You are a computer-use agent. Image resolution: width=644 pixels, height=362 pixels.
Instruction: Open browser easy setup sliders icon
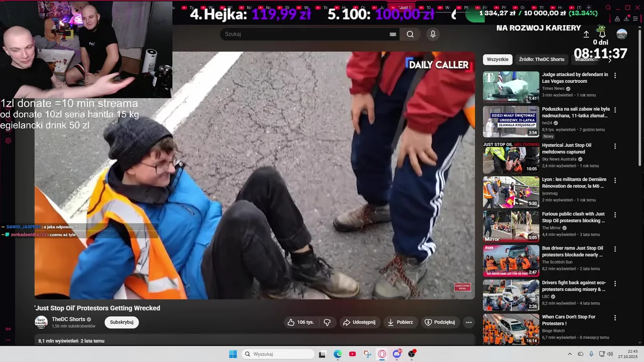tap(636, 19)
